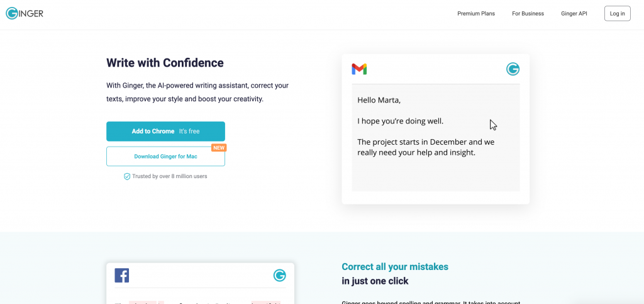644x304 pixels.
Task: Click the Trusted by over 8 million users text
Action: (170, 176)
